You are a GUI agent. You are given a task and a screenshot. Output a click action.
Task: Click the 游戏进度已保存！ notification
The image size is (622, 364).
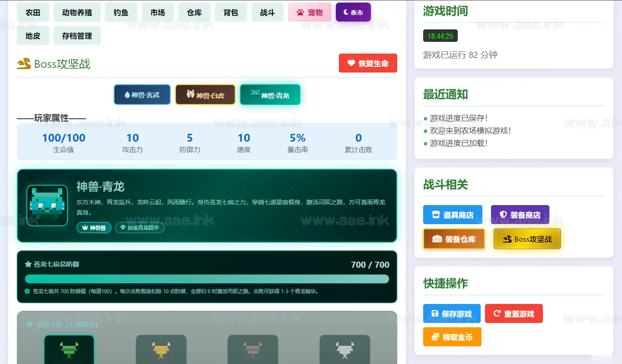tap(459, 118)
